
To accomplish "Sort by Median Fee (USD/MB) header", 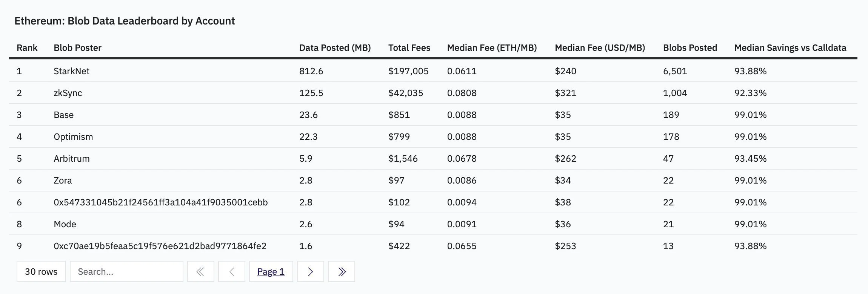I will 600,48.
